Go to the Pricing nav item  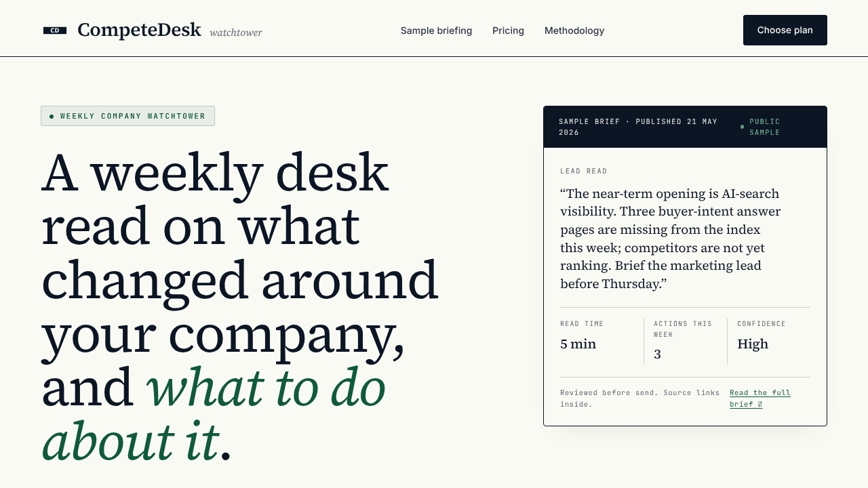(x=508, y=30)
